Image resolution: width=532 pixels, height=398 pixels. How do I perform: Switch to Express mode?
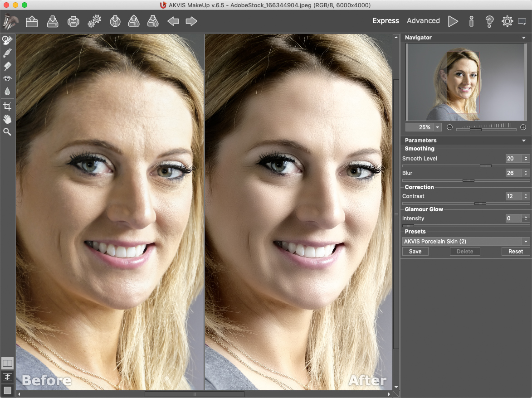[386, 21]
